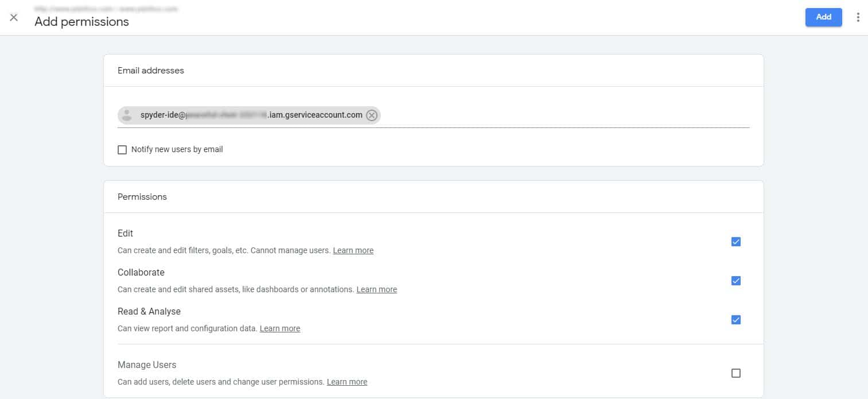The height and width of the screenshot is (399, 868).
Task: Click the Manage Users label
Action: click(147, 365)
